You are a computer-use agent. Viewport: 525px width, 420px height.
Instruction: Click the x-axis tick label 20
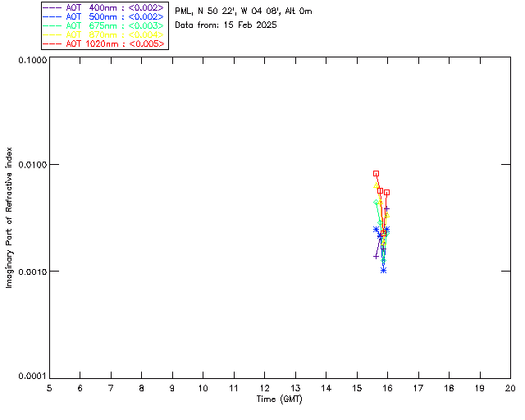[510, 388]
